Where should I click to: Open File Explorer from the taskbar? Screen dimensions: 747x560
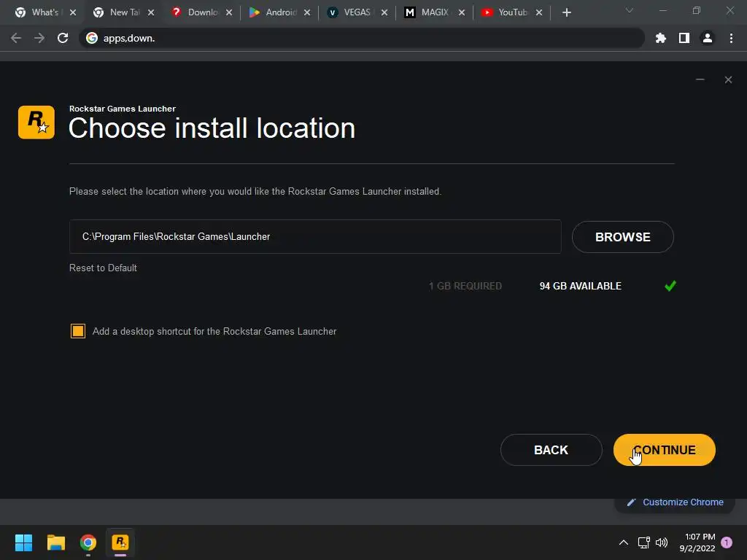coord(55,542)
